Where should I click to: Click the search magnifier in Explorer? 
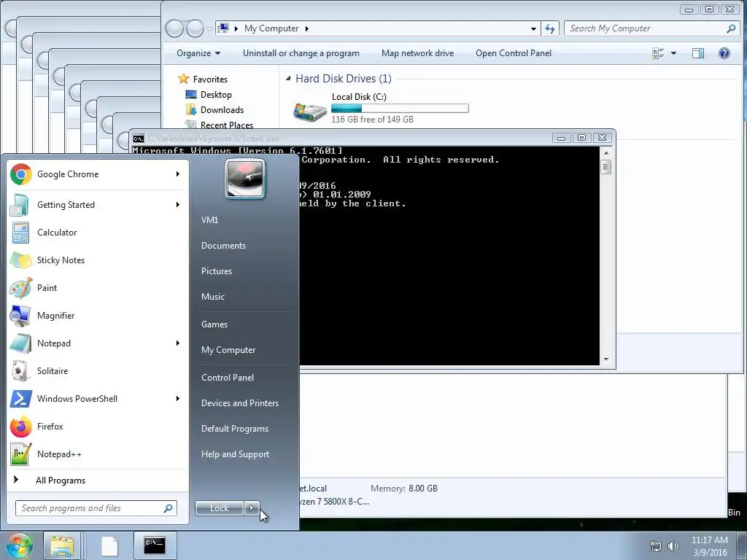click(731, 28)
